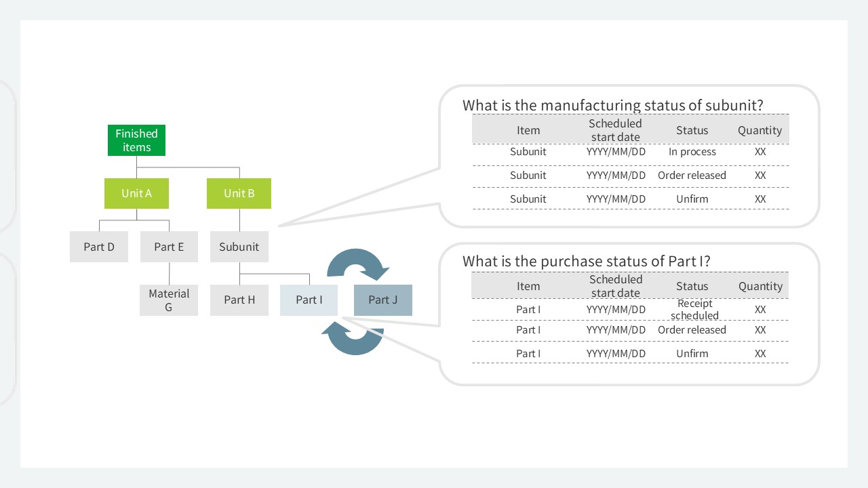This screenshot has height=488, width=868.
Task: Click the 'In process' status cell
Action: coord(692,152)
